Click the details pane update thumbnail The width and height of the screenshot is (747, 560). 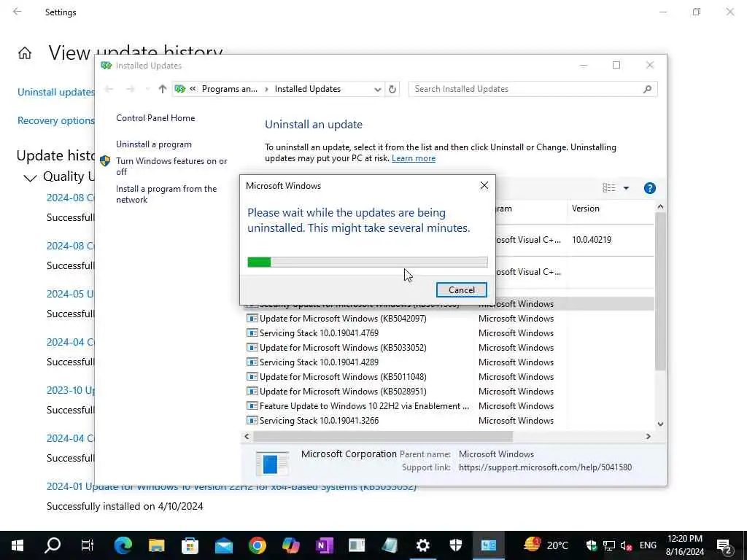click(x=272, y=463)
